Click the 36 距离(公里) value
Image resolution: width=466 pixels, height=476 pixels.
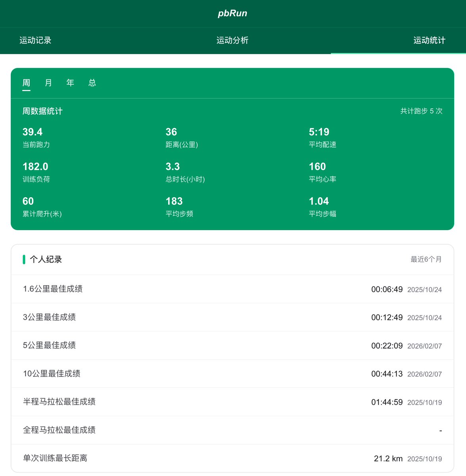171,132
